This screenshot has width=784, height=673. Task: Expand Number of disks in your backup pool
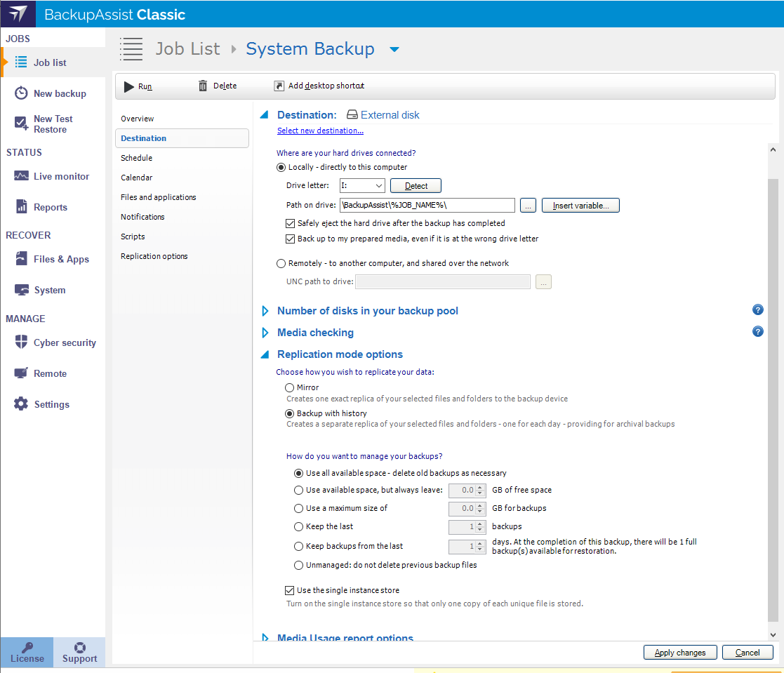point(265,311)
